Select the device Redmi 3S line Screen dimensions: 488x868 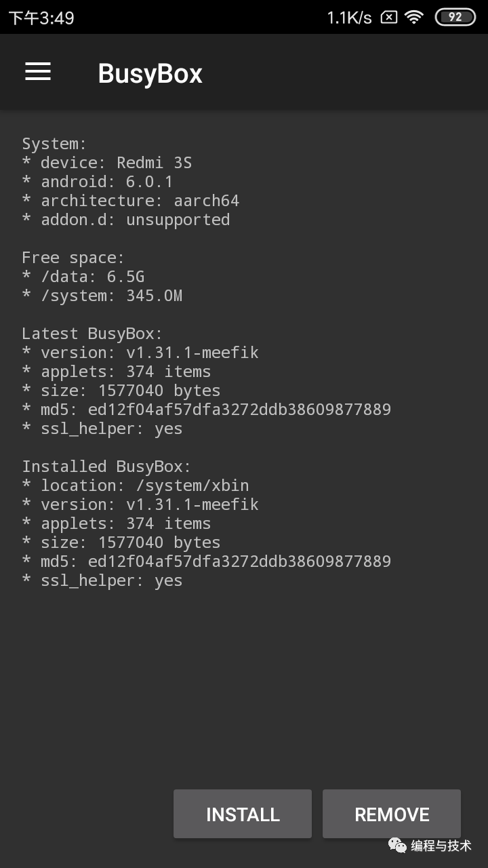tap(107, 163)
